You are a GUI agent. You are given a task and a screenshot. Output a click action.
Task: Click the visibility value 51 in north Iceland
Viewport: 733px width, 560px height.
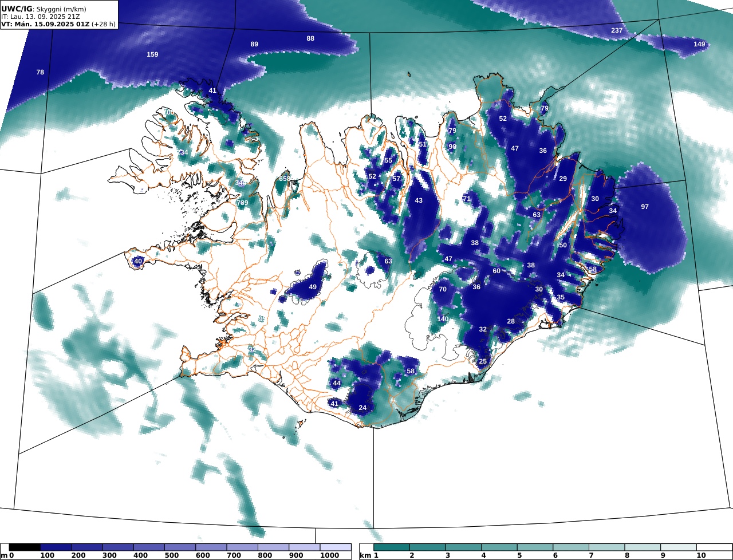click(423, 144)
